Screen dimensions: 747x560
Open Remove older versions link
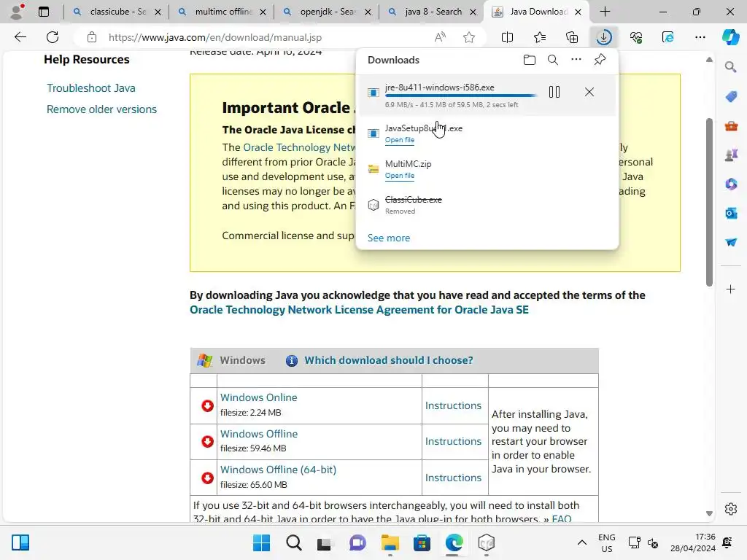tap(101, 109)
